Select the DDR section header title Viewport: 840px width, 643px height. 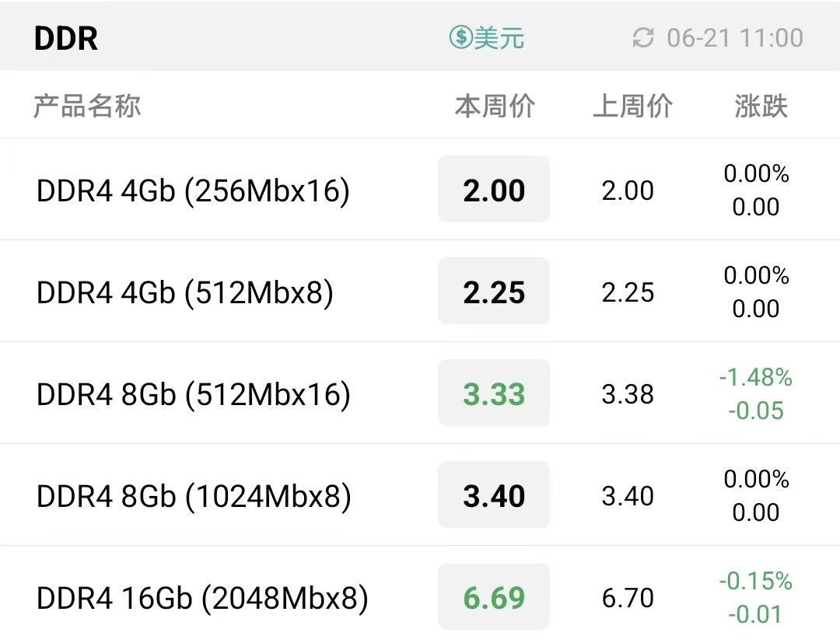pyautogui.click(x=66, y=39)
